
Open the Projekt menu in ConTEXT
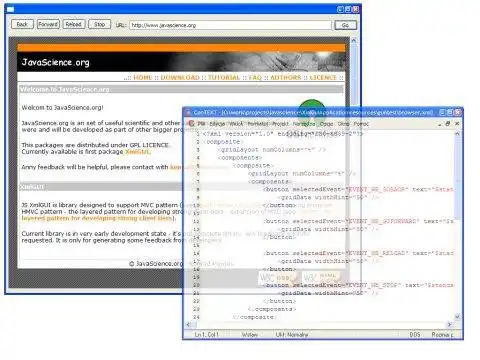coord(280,124)
